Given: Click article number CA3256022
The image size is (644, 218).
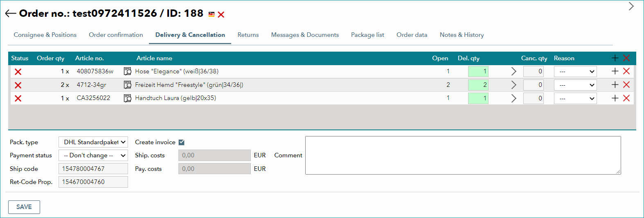Looking at the screenshot, I should [x=93, y=98].
